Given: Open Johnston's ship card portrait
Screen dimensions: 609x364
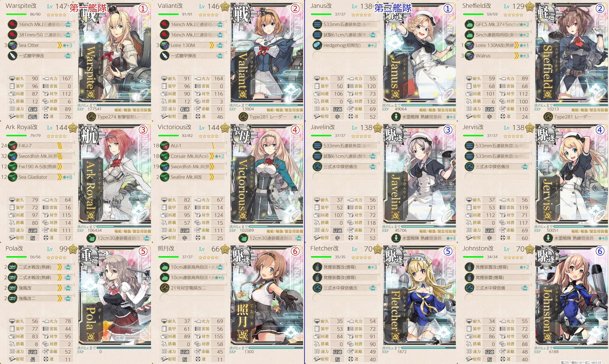Looking at the screenshot, I should [x=572, y=295].
